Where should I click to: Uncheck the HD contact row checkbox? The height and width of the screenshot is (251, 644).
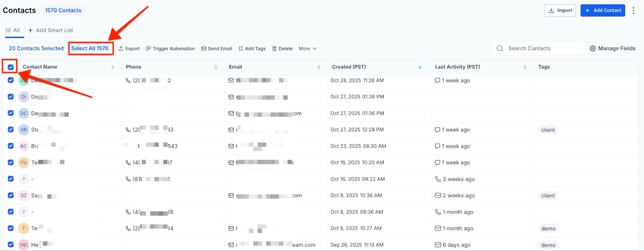(11, 245)
